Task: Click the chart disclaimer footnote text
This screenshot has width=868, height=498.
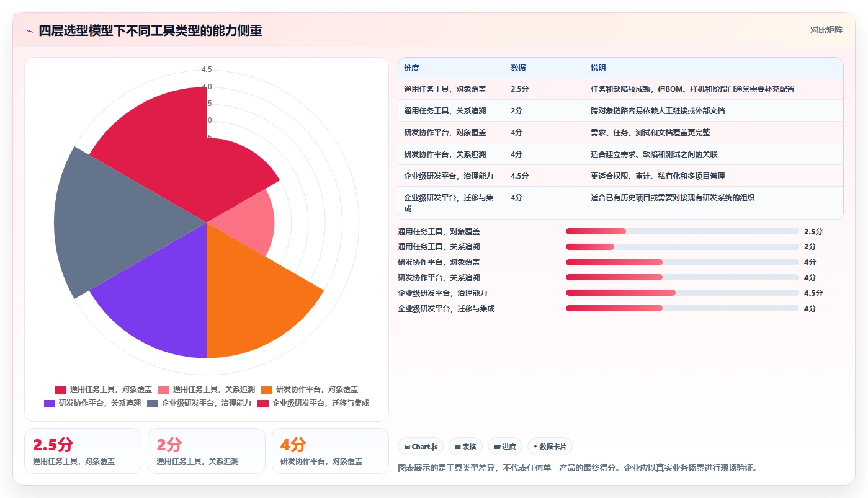Action: point(578,468)
